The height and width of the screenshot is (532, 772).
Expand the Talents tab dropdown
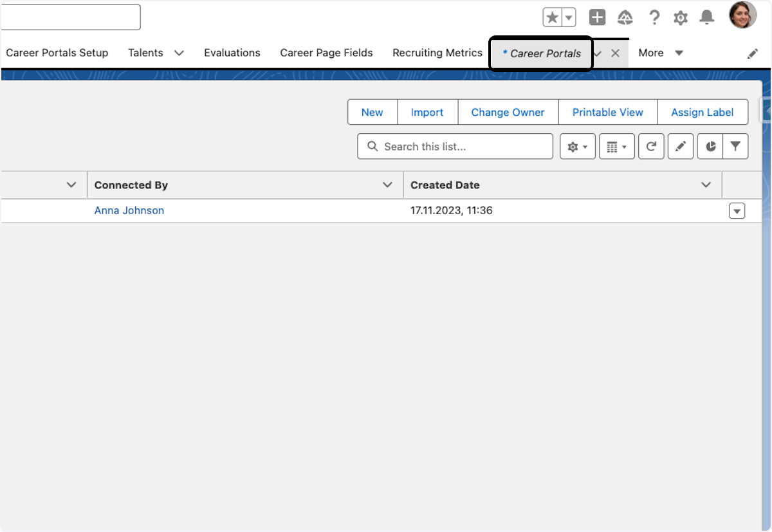point(179,53)
